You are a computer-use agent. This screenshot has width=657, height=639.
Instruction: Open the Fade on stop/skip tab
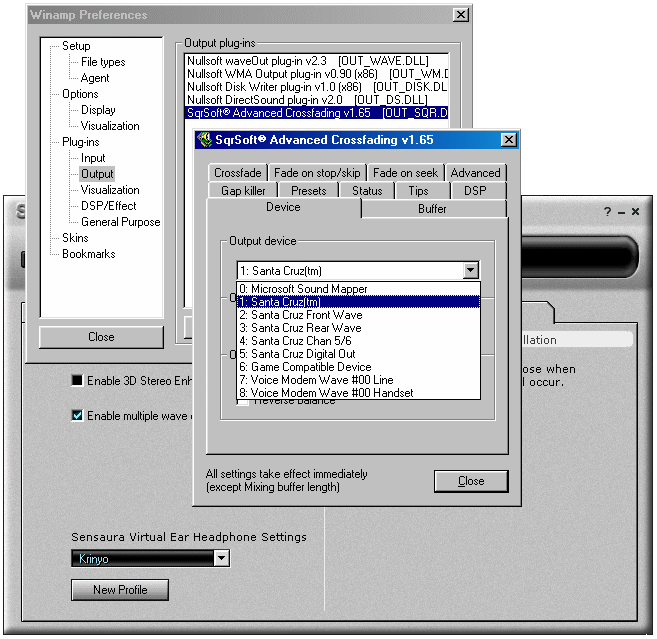[x=317, y=173]
